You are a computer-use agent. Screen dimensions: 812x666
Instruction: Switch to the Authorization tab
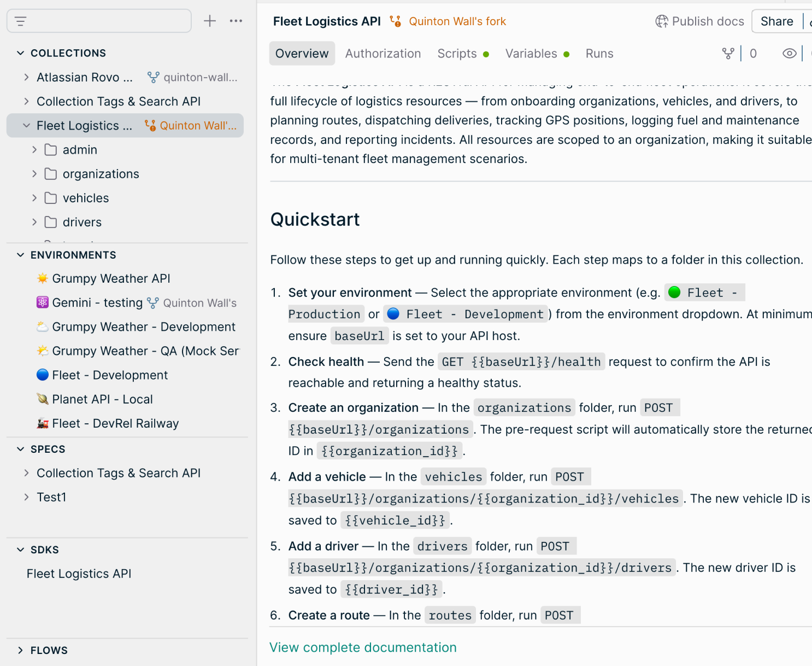383,53
